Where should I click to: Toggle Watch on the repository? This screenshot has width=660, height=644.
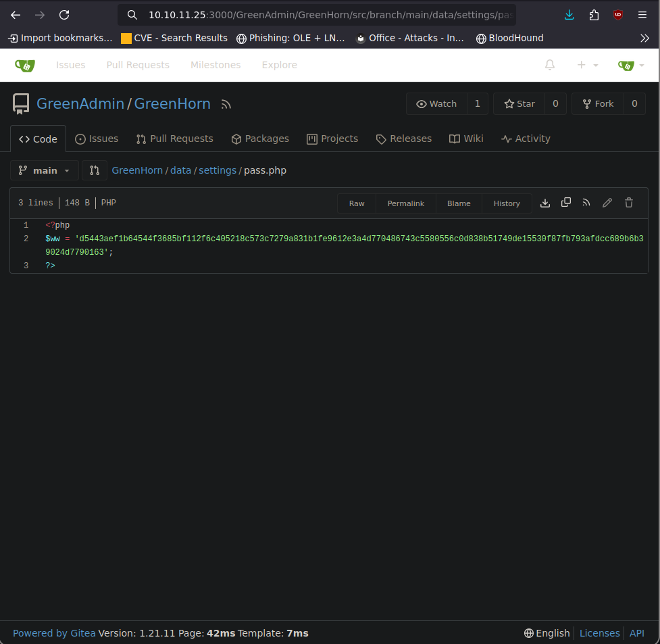pos(436,103)
